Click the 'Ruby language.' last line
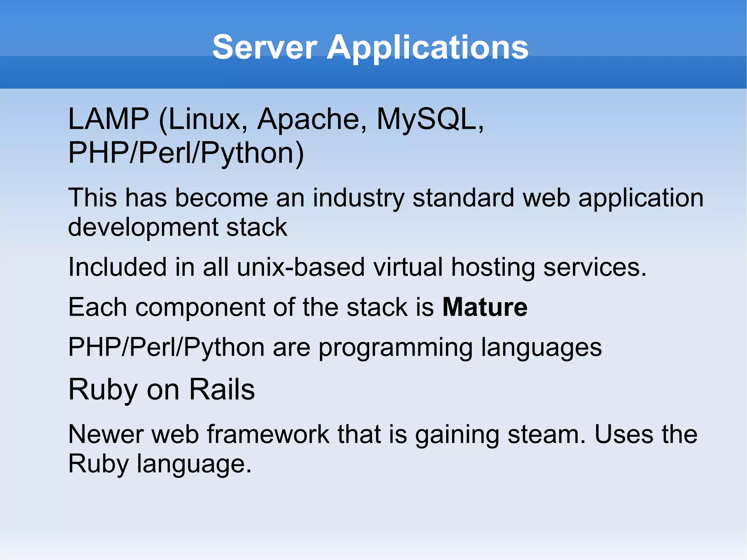This screenshot has height=560, width=747. coord(160,464)
